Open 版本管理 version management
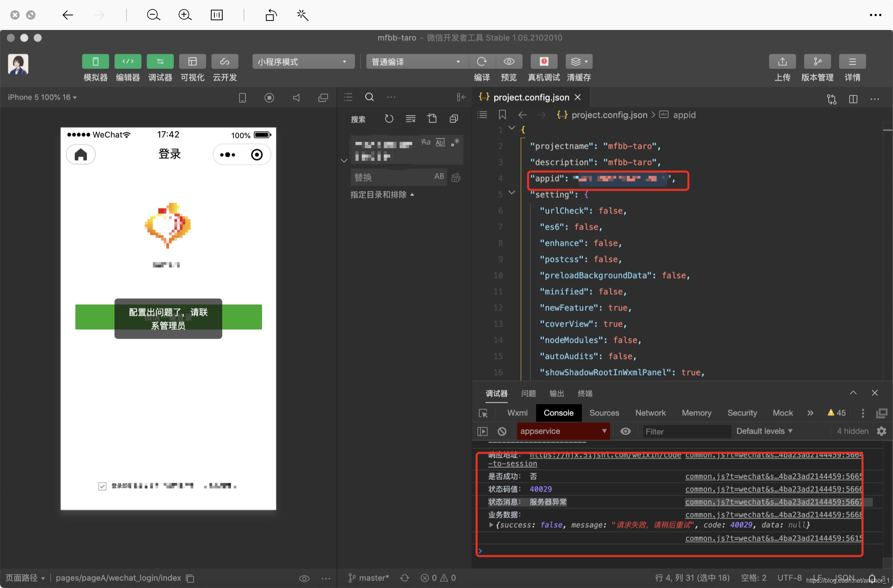Screen dimensions: 893x588 (x=817, y=61)
